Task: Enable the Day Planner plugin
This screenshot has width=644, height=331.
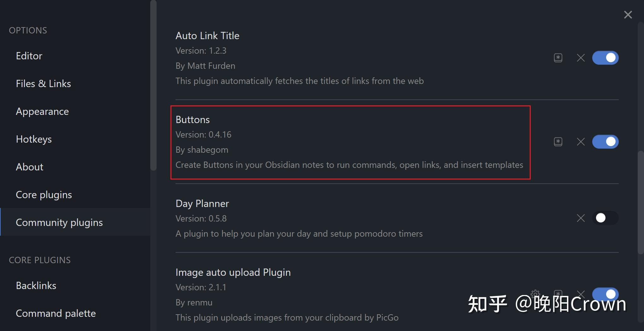Action: click(605, 218)
